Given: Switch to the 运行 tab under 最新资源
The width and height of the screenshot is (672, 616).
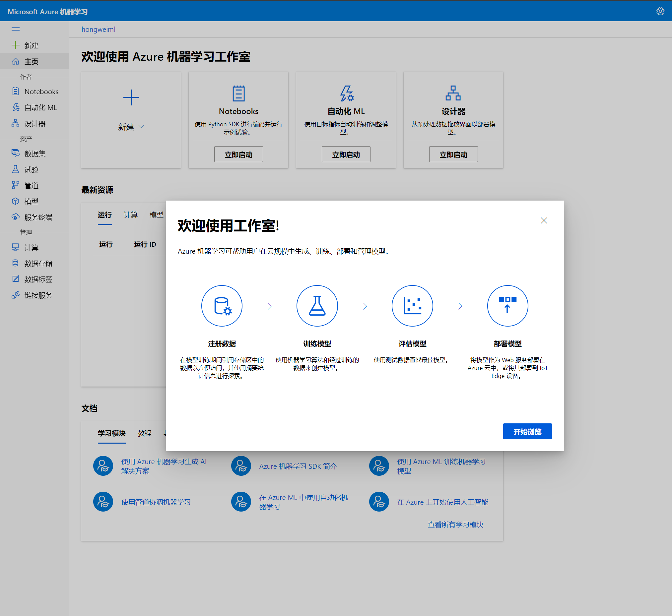Looking at the screenshot, I should tap(105, 215).
